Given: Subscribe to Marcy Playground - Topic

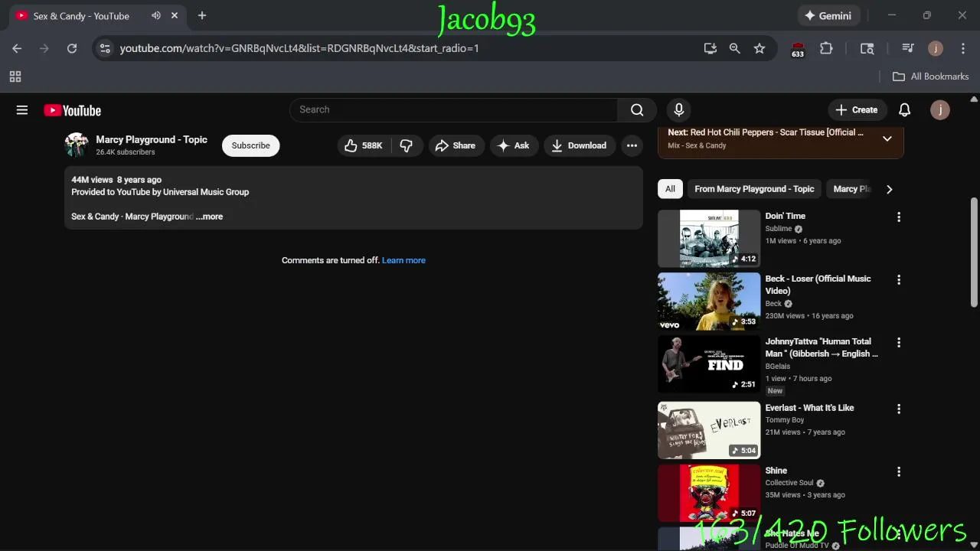Looking at the screenshot, I should pos(251,145).
